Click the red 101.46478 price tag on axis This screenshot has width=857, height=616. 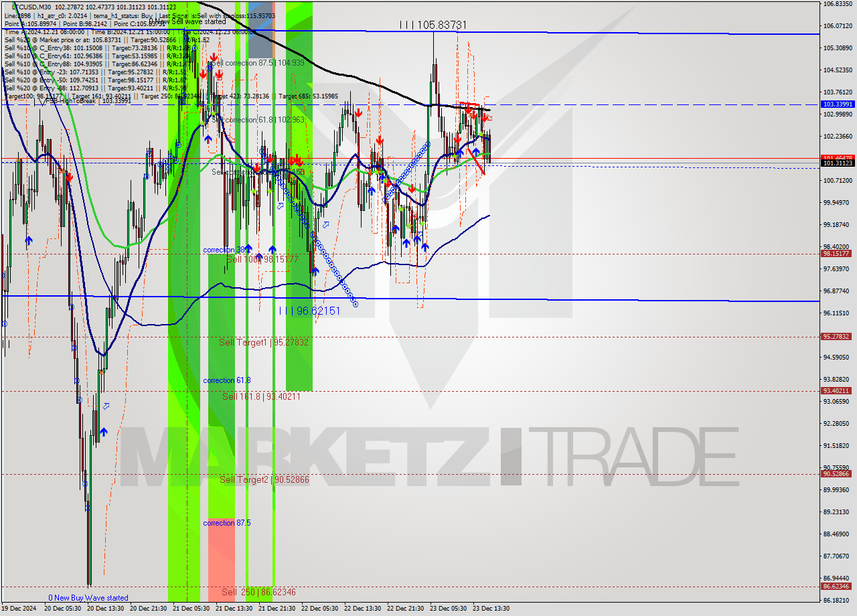tap(838, 158)
